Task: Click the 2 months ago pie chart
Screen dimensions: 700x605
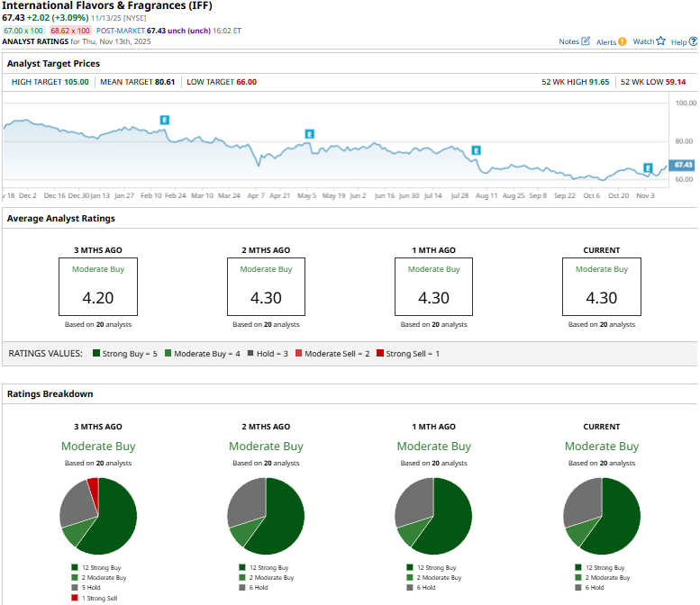Action: click(266, 516)
